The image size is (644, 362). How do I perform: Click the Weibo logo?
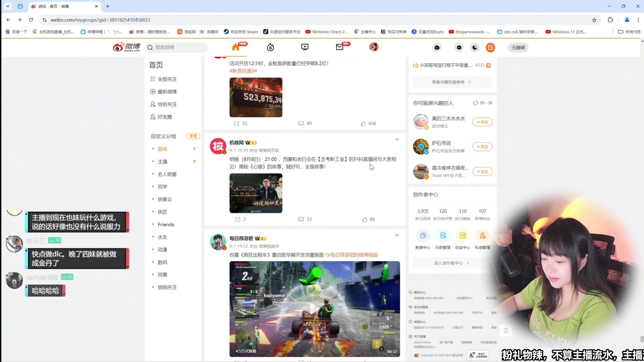[x=126, y=47]
